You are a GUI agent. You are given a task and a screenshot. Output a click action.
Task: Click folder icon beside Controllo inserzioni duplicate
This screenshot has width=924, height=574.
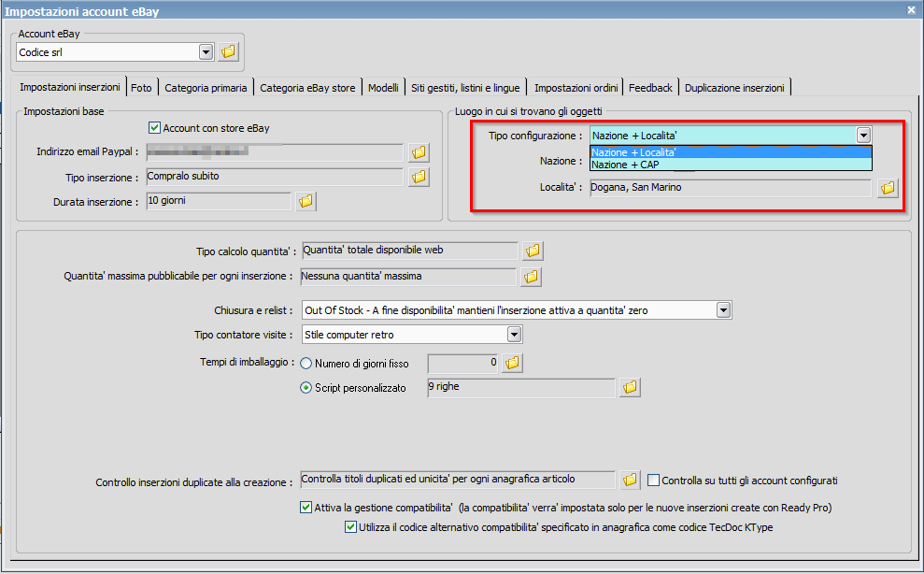point(630,481)
